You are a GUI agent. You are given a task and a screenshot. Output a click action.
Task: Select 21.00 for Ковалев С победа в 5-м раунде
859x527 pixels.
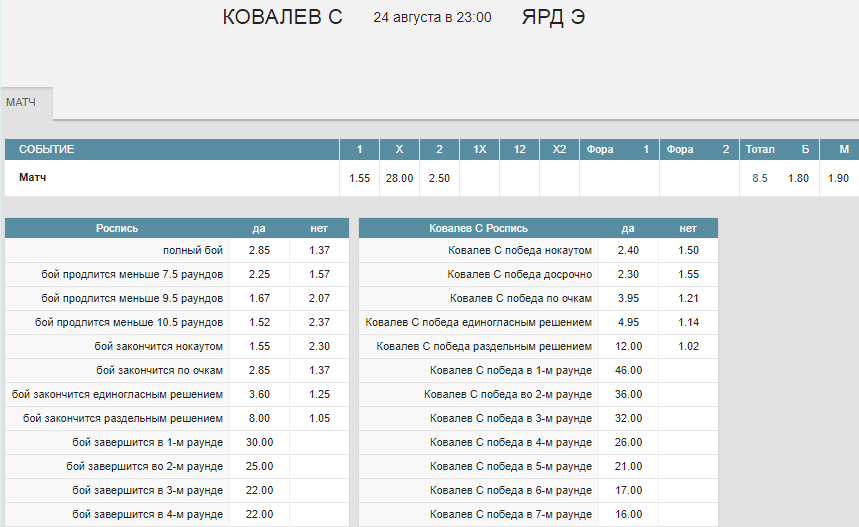click(x=628, y=467)
